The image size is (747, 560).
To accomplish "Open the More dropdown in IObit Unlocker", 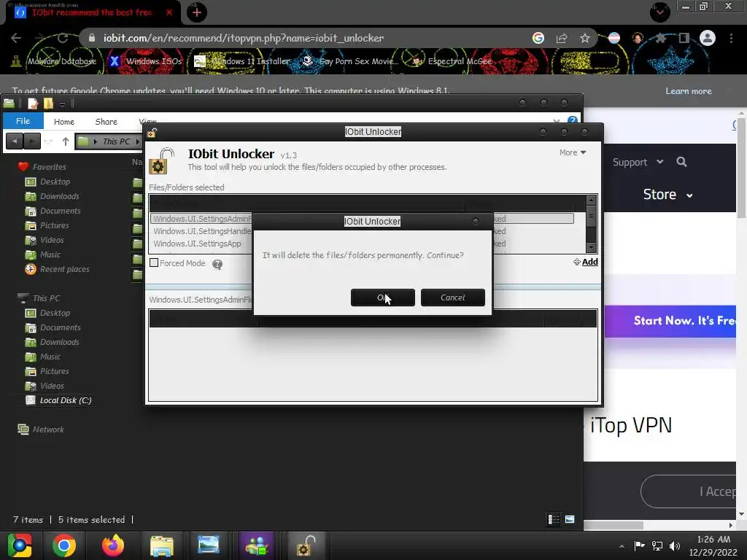I will click(573, 152).
